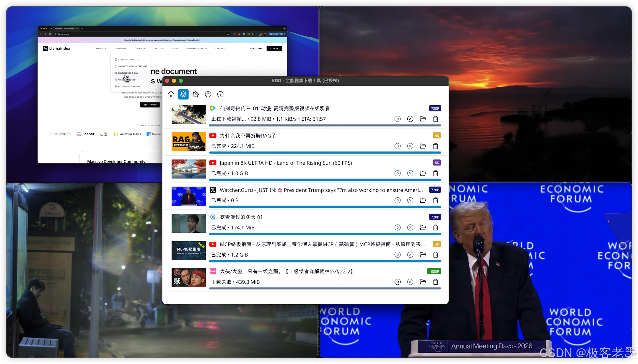Open PRODUCTS menu on LlamaIndex site
638x364 pixels.
(x=101, y=49)
